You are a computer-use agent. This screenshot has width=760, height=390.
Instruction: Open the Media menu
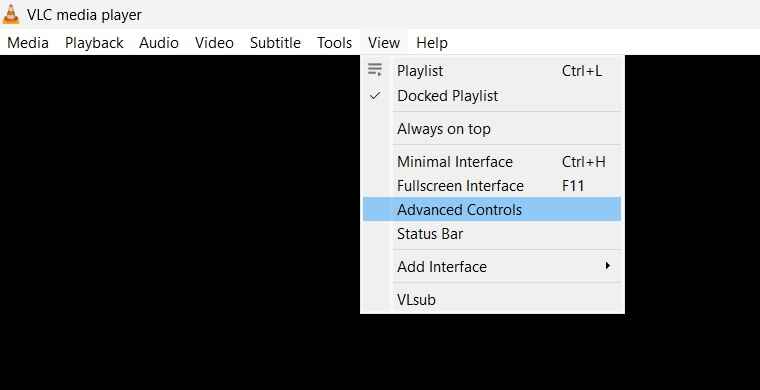(28, 43)
